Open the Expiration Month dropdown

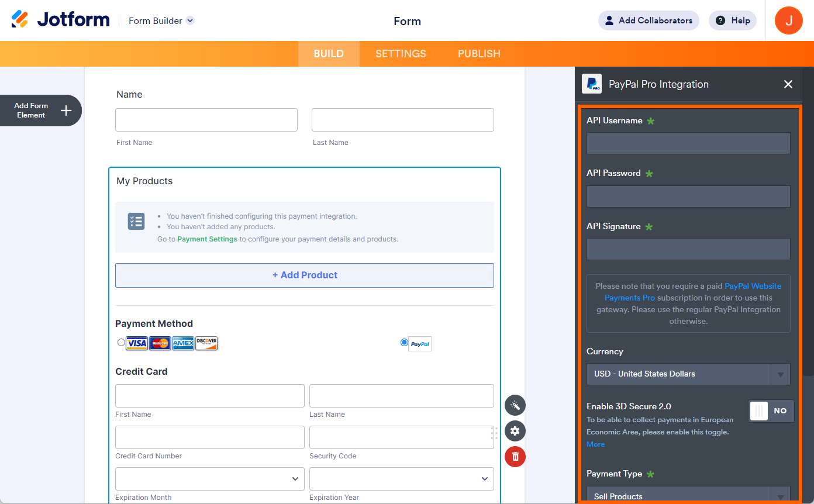tap(210, 479)
